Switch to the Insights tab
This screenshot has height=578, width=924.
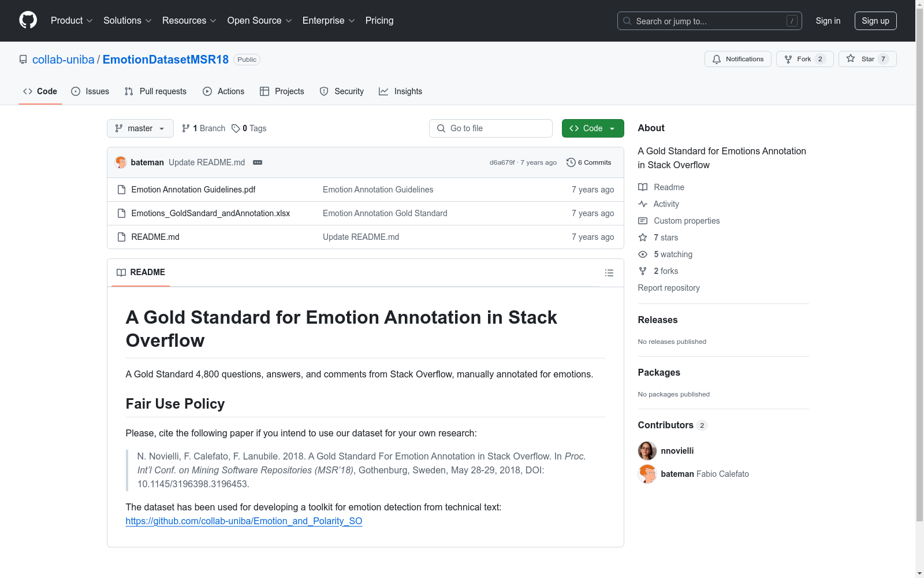[x=400, y=91]
